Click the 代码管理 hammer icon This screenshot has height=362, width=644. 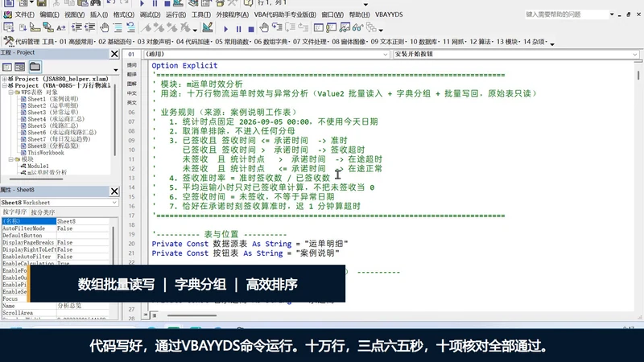8,41
